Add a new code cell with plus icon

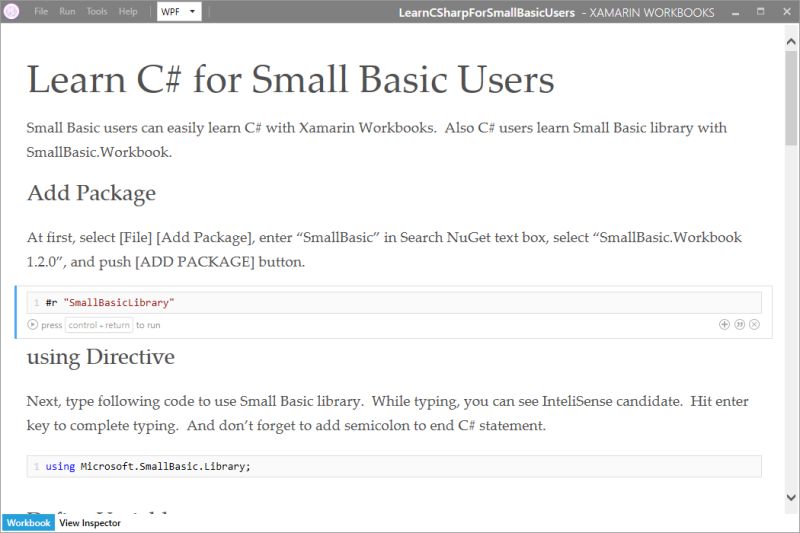724,324
